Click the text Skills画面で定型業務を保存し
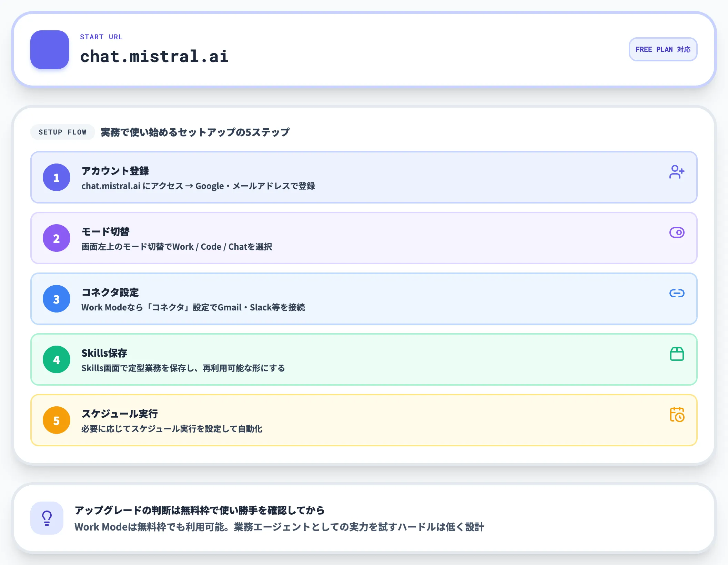This screenshot has width=728, height=565. 183,368
